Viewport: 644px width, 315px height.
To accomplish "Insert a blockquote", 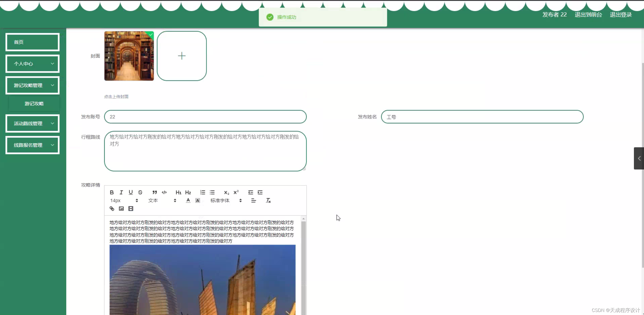I will [x=155, y=192].
